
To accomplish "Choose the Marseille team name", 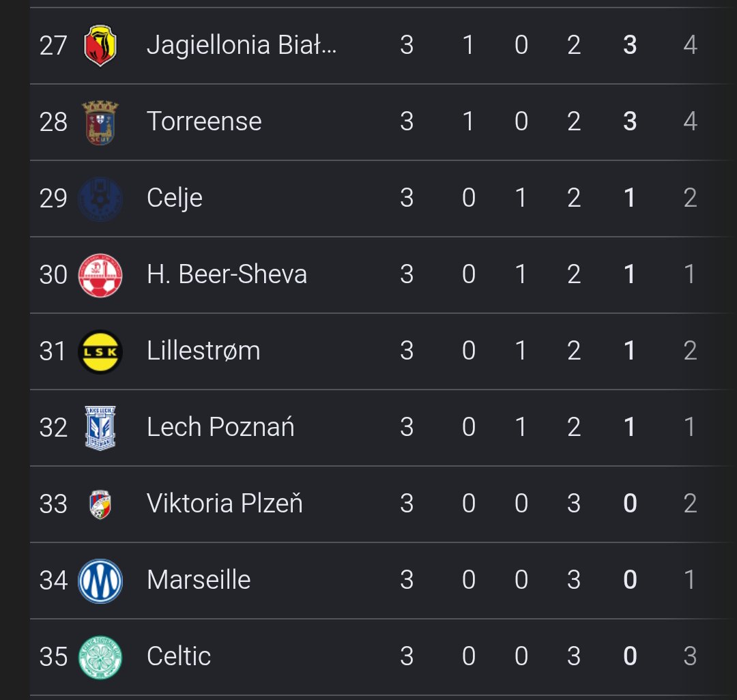I will 199,580.
